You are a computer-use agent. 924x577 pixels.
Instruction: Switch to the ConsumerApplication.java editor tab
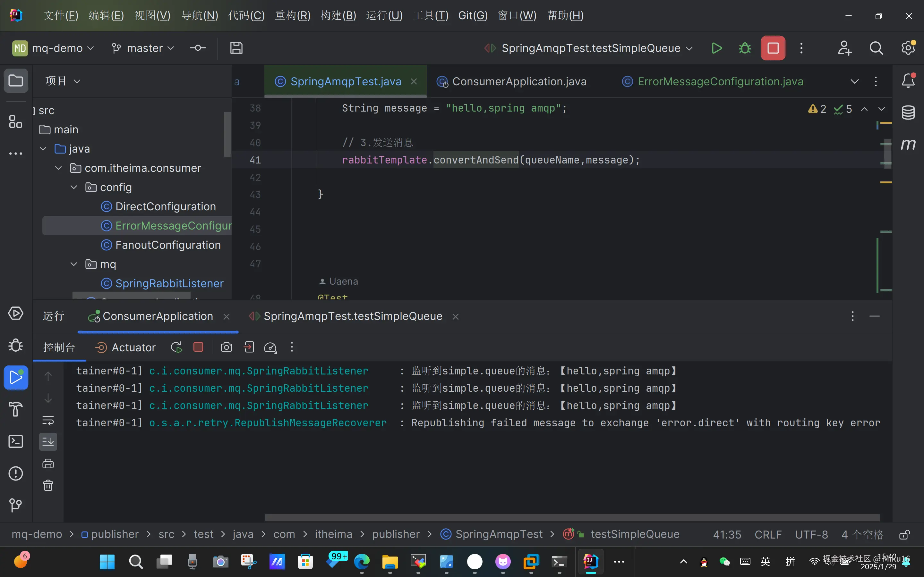pos(519,81)
